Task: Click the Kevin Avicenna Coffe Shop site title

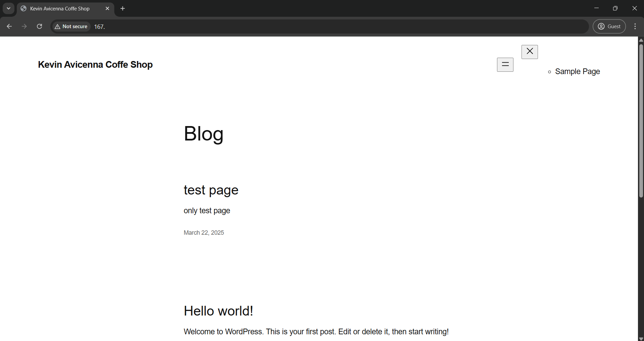Action: click(95, 65)
